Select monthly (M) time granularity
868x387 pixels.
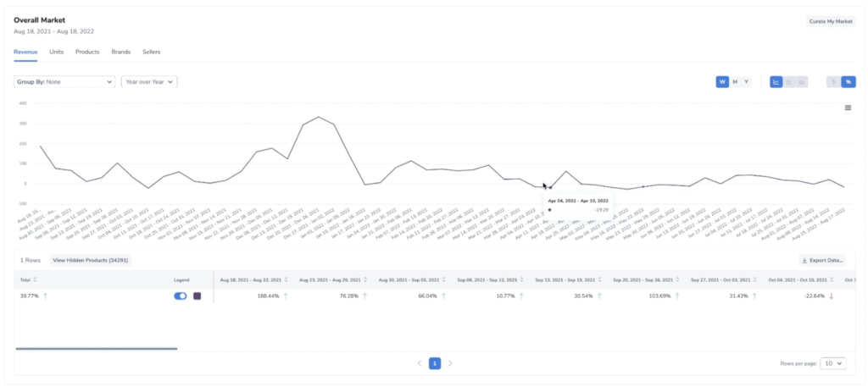click(735, 82)
